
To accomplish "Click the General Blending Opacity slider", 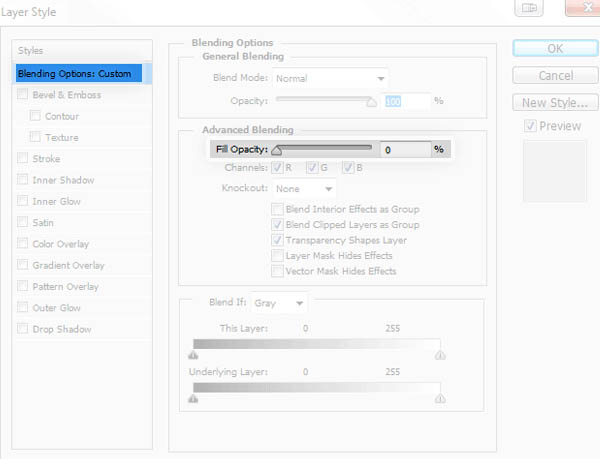I will (x=325, y=99).
